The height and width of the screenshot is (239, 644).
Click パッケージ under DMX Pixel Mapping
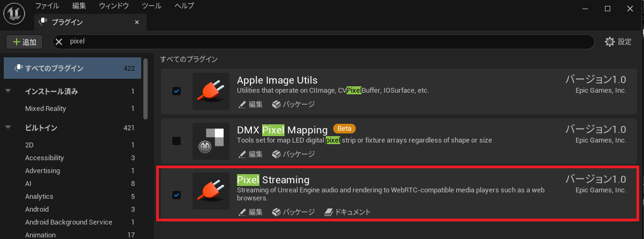click(294, 154)
